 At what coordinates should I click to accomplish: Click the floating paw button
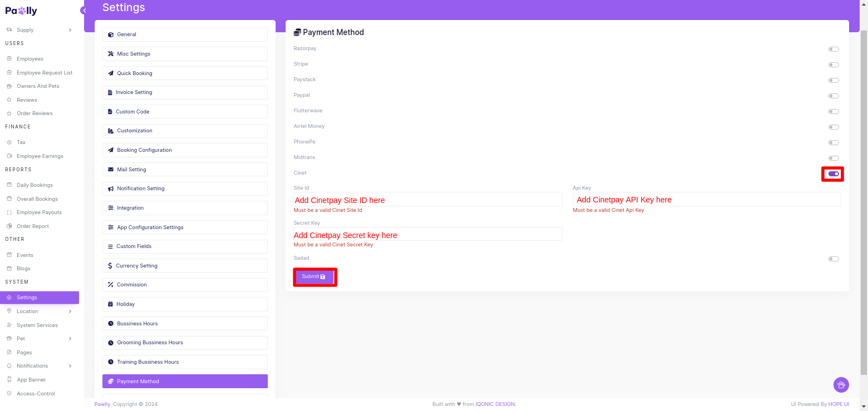point(841,384)
